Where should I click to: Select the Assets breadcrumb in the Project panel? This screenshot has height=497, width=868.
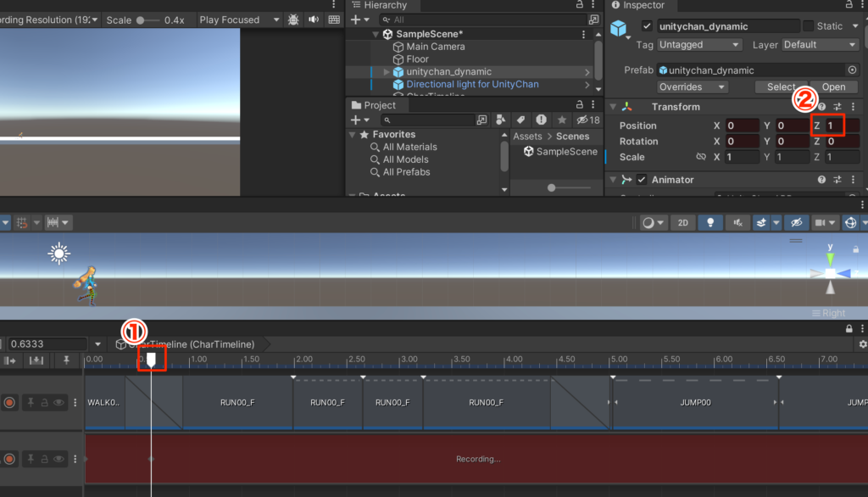(527, 137)
